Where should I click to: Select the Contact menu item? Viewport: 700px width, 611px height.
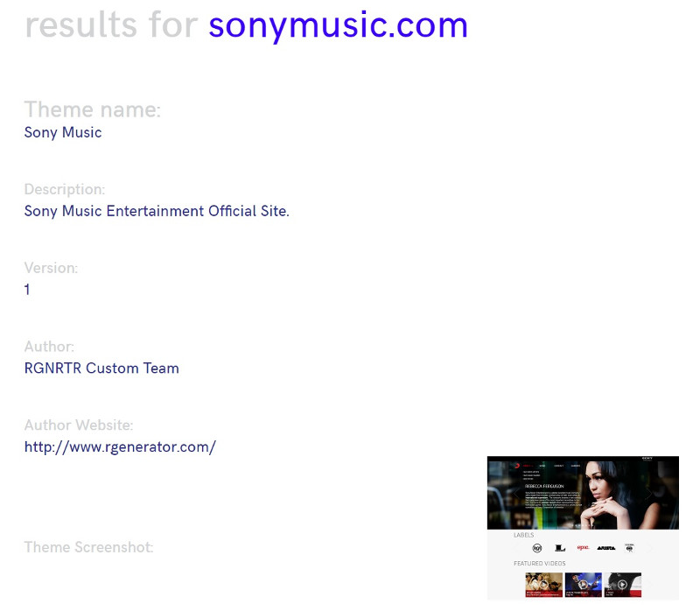(x=559, y=466)
